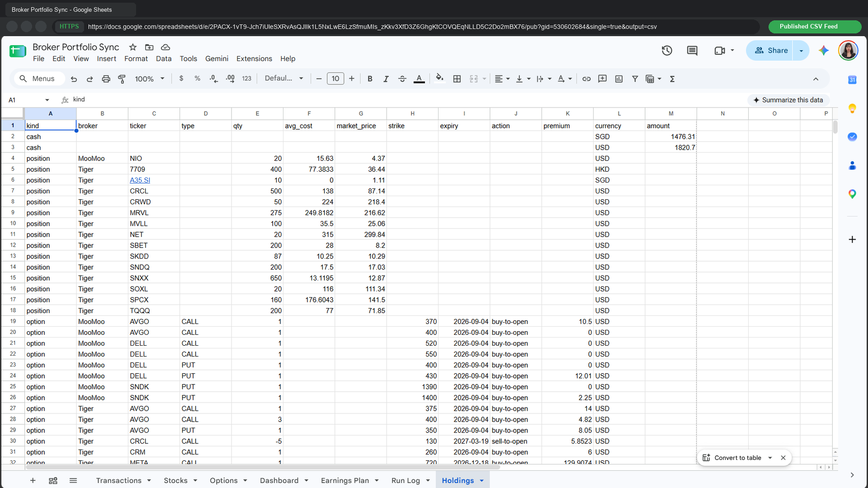The height and width of the screenshot is (488, 868).
Task: Collapse the toolbar with chevron icon
Action: (x=816, y=79)
